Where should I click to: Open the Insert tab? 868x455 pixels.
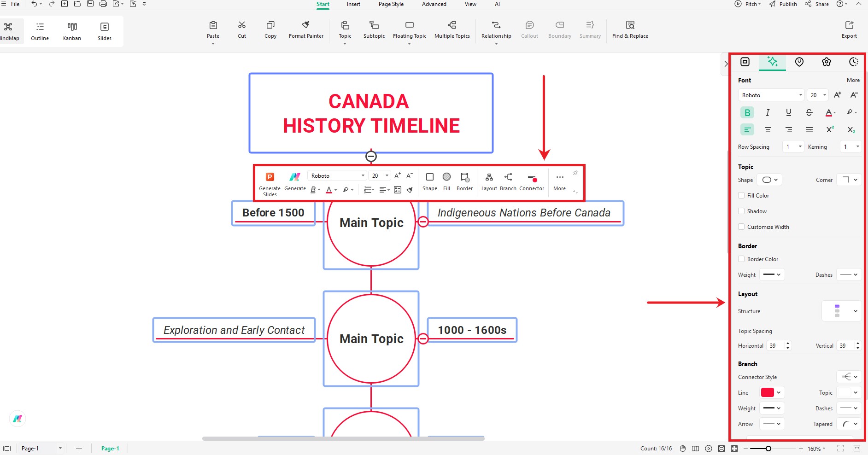[353, 4]
